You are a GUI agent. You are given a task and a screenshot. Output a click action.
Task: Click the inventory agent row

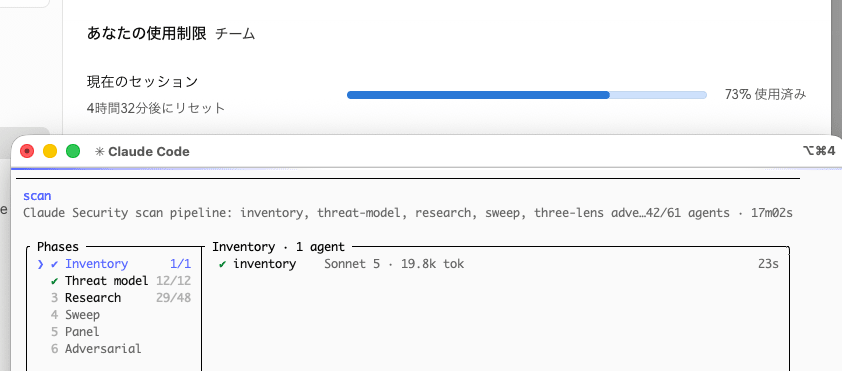click(x=499, y=264)
